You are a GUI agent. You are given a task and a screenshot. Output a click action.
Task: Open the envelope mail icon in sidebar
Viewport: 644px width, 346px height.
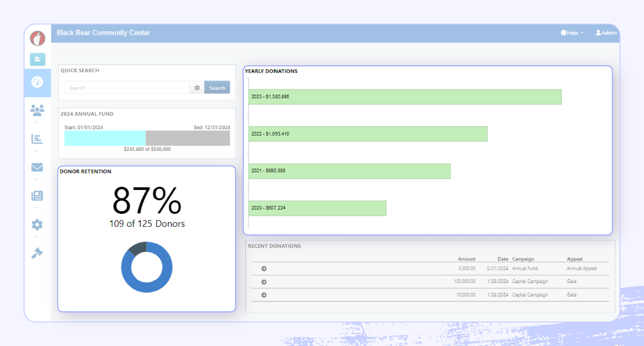click(37, 167)
